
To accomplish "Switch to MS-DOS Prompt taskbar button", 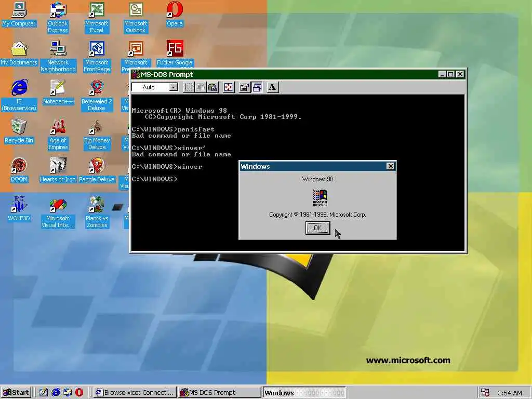I will pos(220,393).
